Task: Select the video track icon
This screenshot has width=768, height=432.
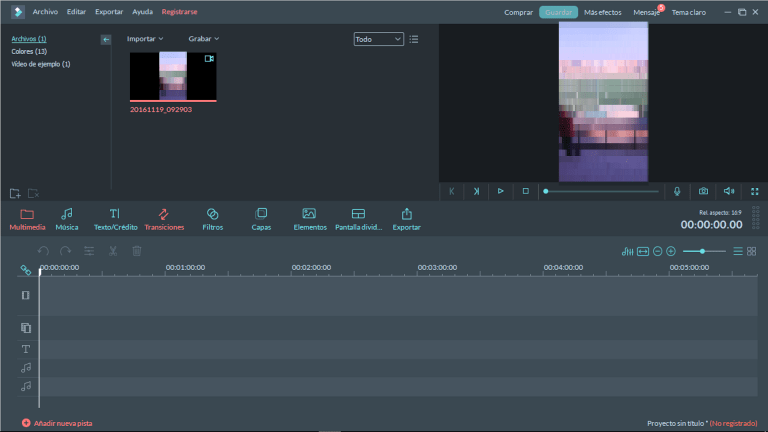Action: [x=25, y=295]
